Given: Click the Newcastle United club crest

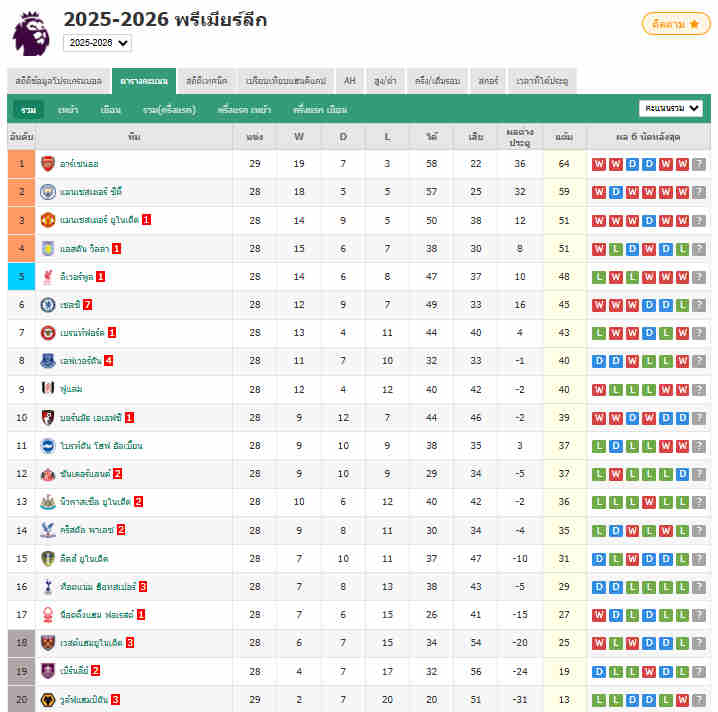Looking at the screenshot, I should click(x=48, y=502).
